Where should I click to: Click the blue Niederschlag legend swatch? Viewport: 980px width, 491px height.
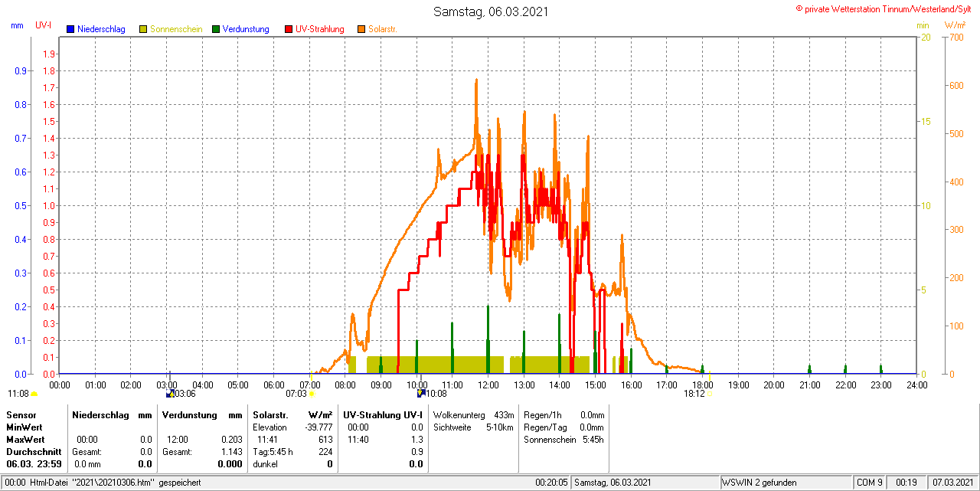[70, 29]
